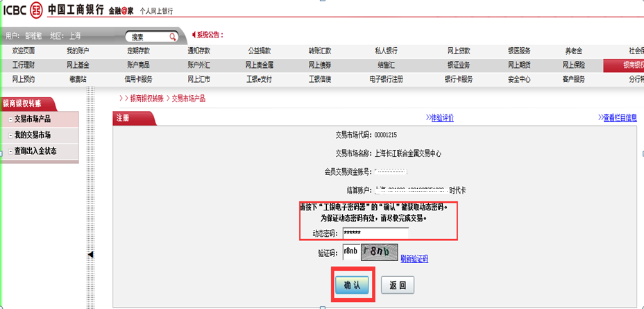Click the 返回 back button
This screenshot has width=644, height=309.
point(398,285)
